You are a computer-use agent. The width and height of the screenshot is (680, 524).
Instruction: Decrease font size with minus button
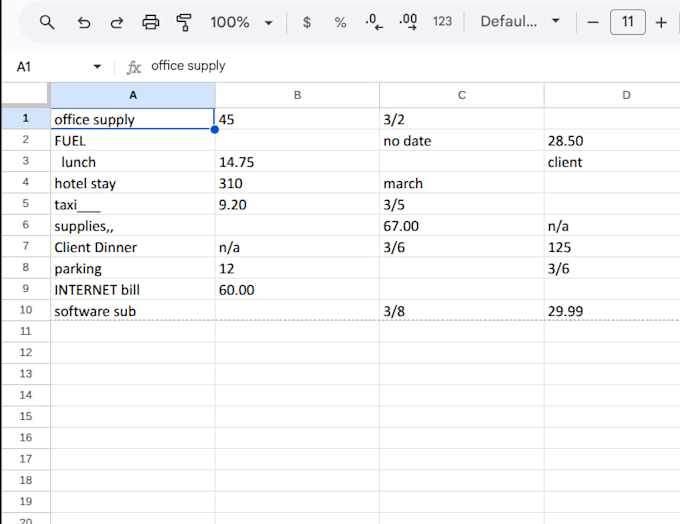593,22
